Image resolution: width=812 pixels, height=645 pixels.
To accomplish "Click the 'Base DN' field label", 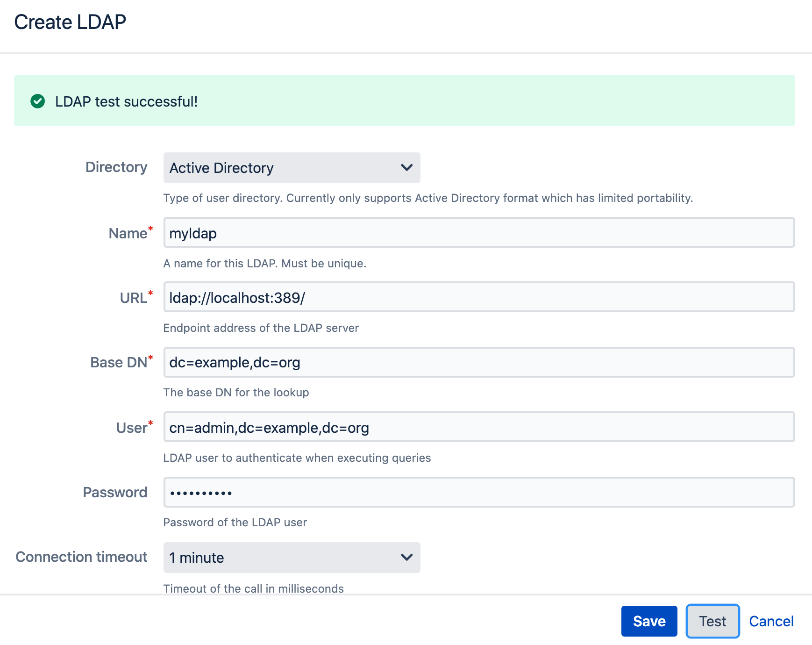I will click(x=119, y=362).
